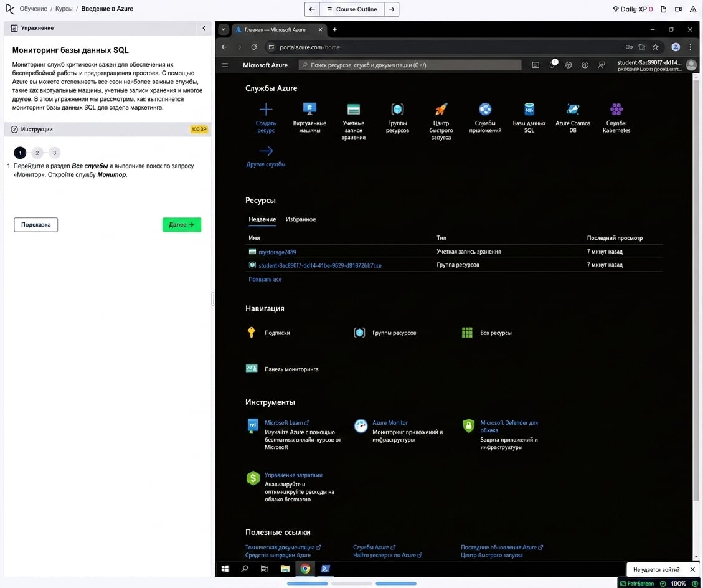Open Azure feedback icon
Image resolution: width=703 pixels, height=588 pixels.
602,65
